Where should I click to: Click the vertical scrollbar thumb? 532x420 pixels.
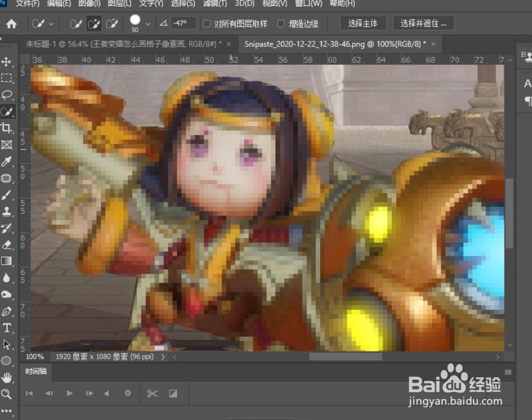(510, 213)
